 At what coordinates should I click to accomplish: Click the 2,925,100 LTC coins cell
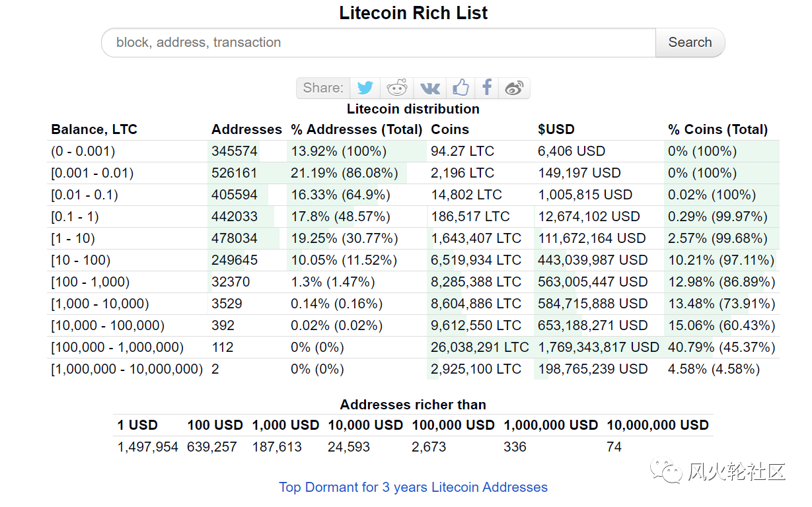pyautogui.click(x=476, y=369)
